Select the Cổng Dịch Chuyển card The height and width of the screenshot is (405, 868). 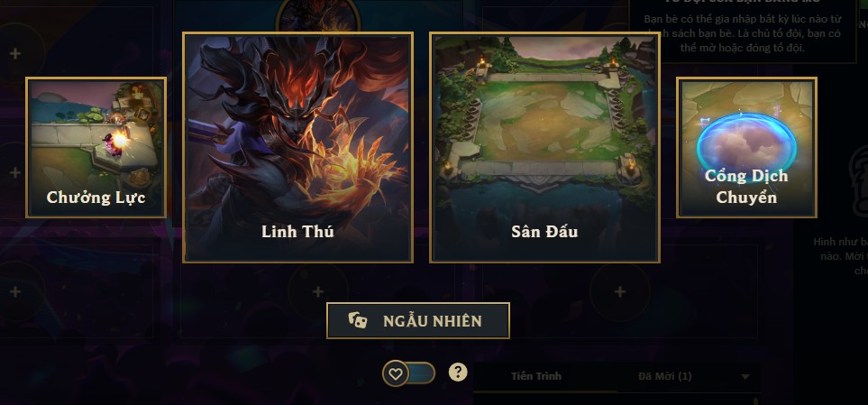tap(746, 147)
